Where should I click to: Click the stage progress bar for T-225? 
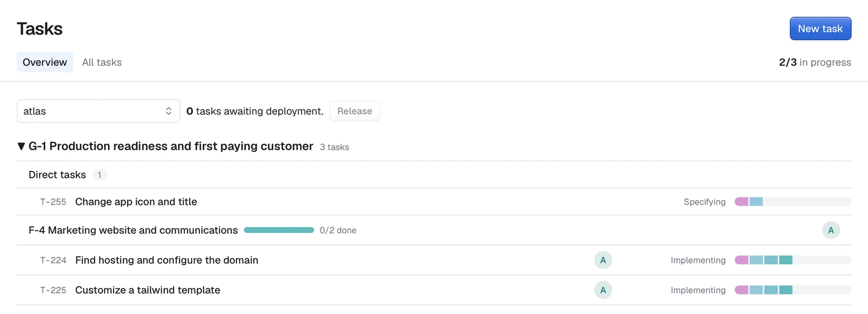point(793,290)
